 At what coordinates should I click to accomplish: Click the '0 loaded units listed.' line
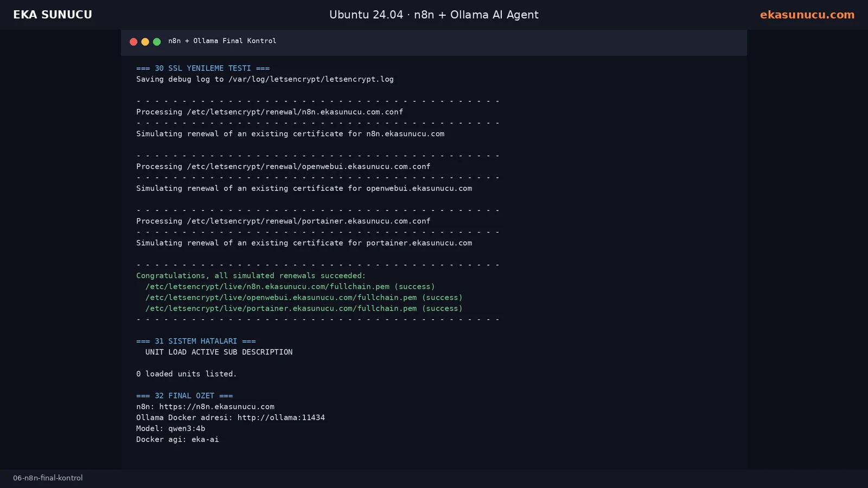[187, 374]
